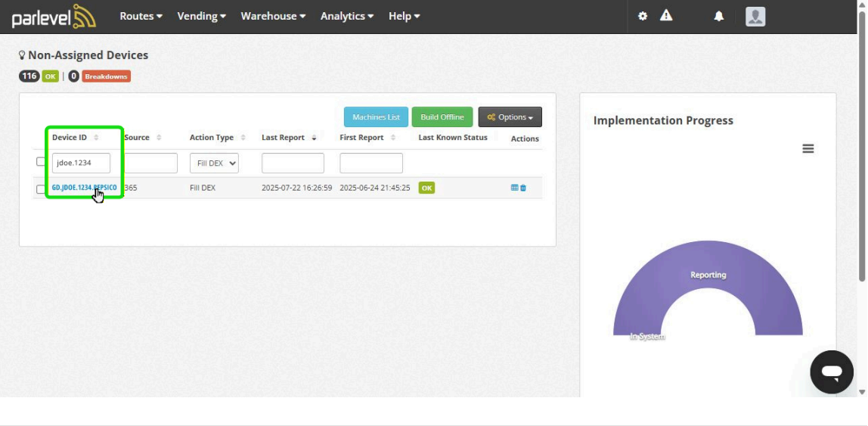This screenshot has width=868, height=426.
Task: Open the user profile avatar
Action: pos(755,16)
